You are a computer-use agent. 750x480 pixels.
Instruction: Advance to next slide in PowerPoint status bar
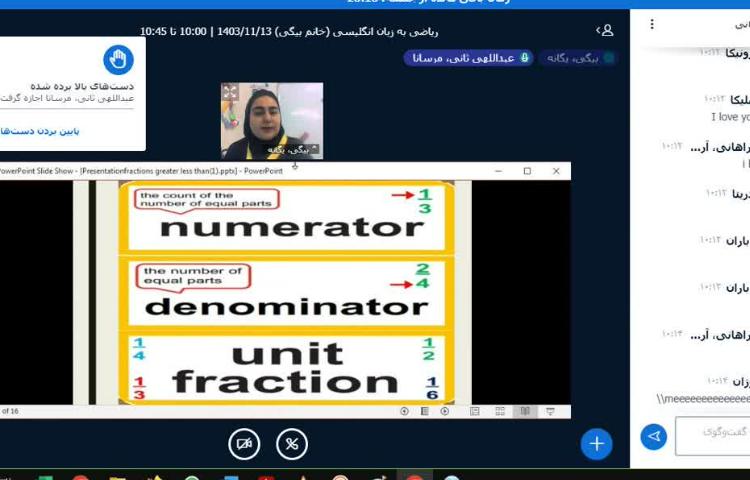445,411
